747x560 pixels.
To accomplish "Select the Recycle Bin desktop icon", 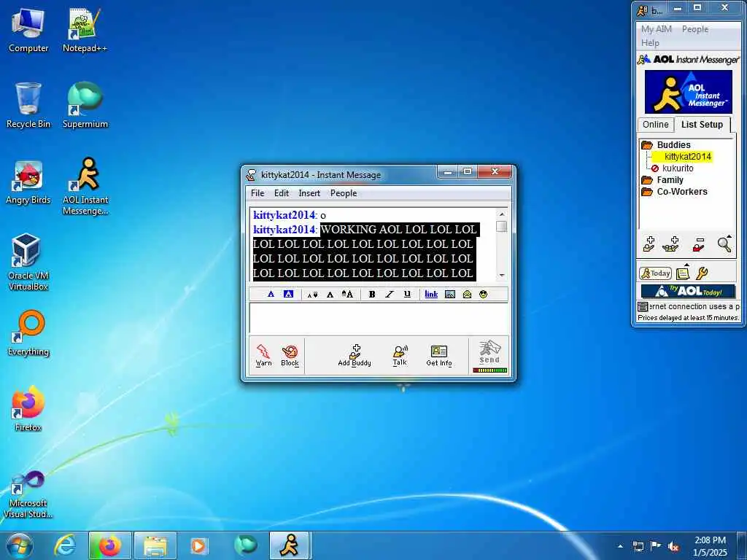I will tap(28, 105).
